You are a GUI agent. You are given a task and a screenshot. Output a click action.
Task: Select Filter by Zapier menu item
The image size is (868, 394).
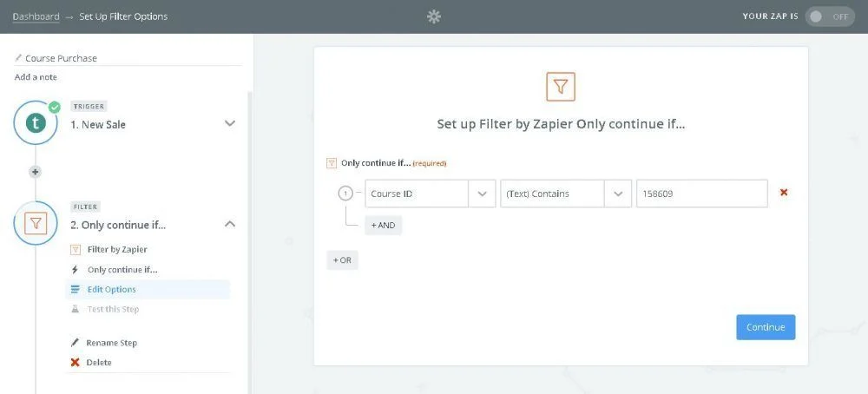[116, 249]
